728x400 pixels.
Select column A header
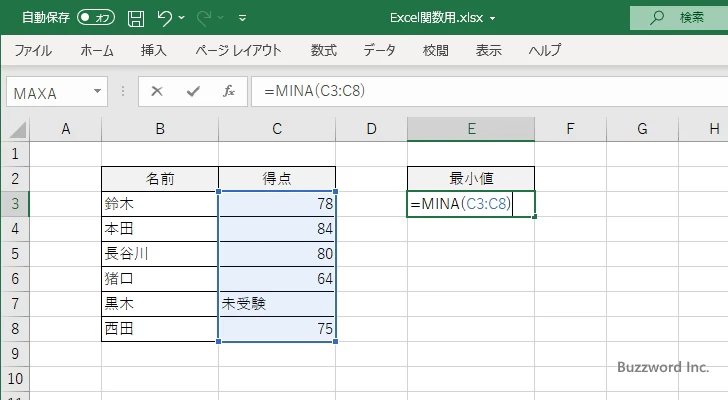click(66, 129)
